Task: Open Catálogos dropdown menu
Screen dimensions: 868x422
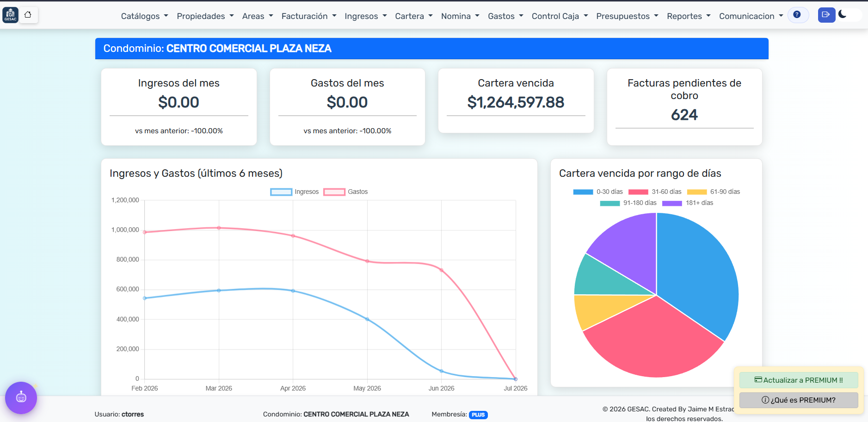Action: click(144, 16)
